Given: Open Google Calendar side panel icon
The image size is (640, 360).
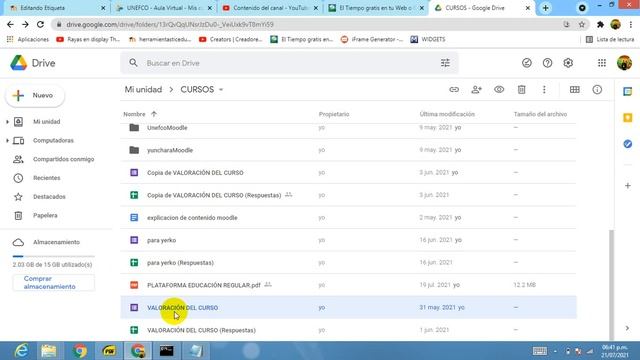Looking at the screenshot, I should pos(628,91).
